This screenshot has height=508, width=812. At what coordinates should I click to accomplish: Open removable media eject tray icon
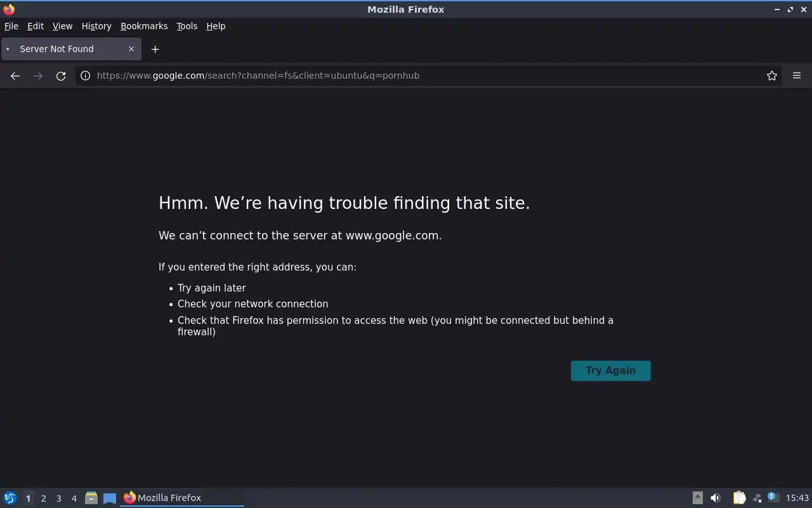[697, 498]
